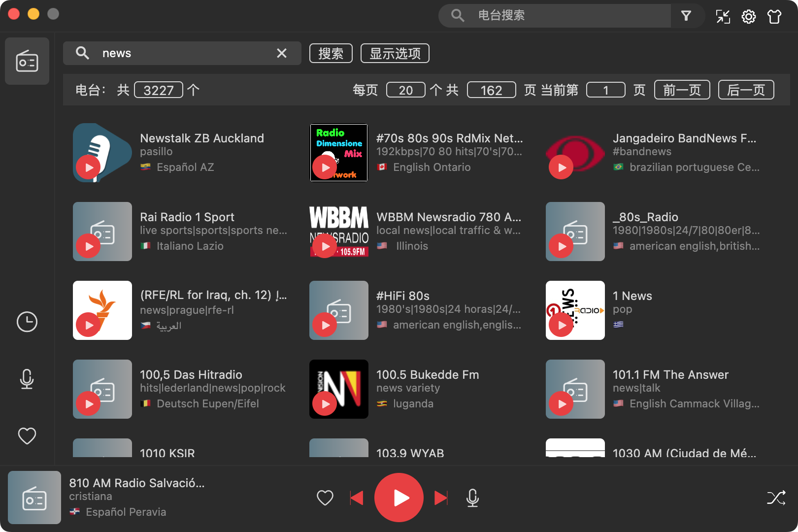This screenshot has height=532, width=798.
Task: Click the Deutsch Eupen/Eifel label
Action: click(x=208, y=403)
